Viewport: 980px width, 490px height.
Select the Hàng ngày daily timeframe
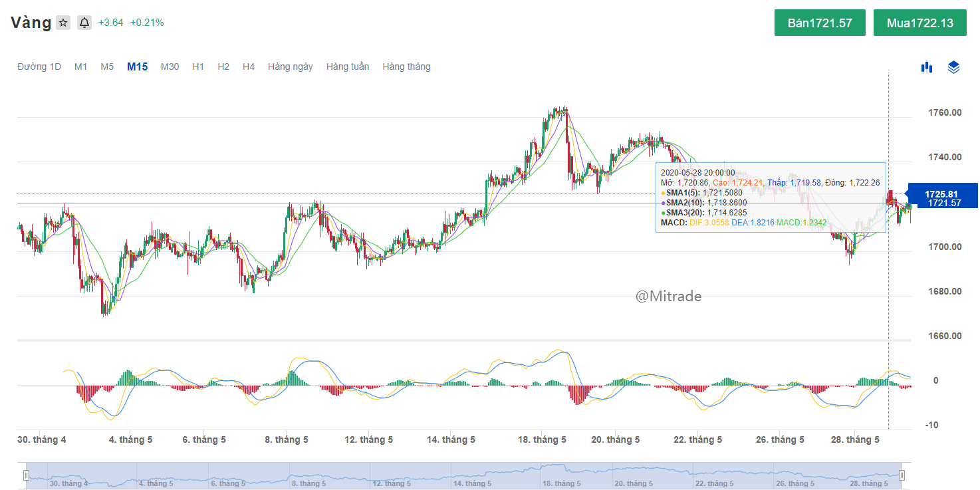[x=290, y=66]
